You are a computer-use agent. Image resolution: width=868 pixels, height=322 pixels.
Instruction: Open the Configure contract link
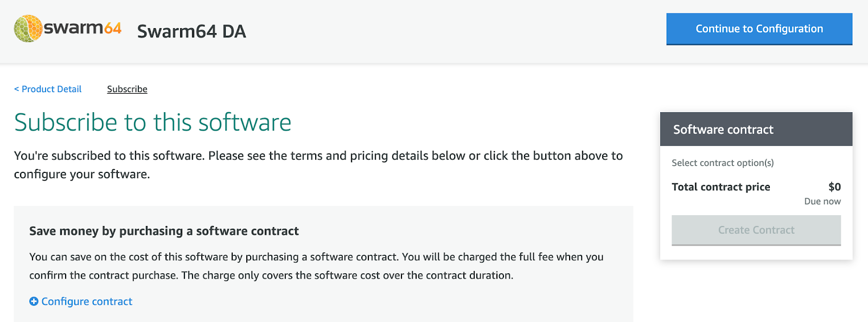[87, 301]
